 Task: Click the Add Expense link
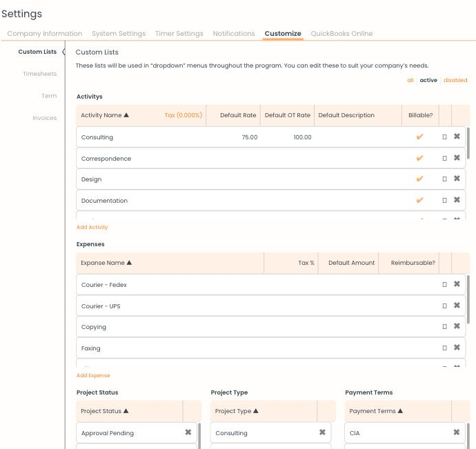(93, 375)
